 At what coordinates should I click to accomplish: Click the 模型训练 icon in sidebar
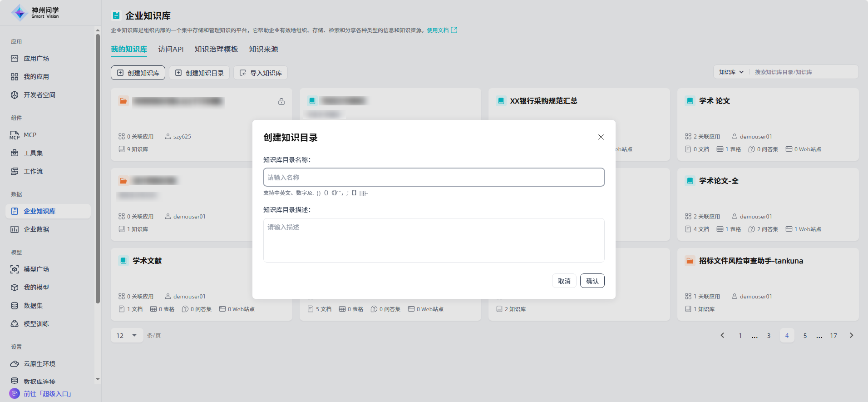pos(15,324)
